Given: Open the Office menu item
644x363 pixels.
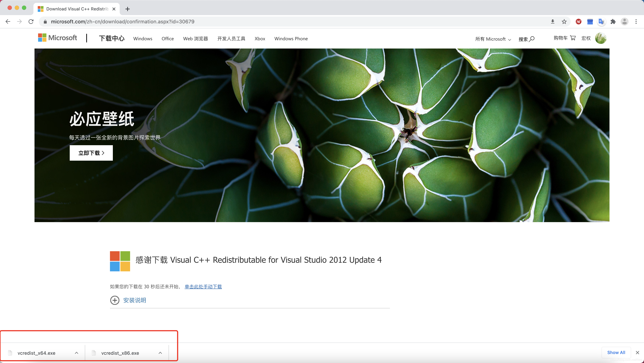Looking at the screenshot, I should click(168, 39).
